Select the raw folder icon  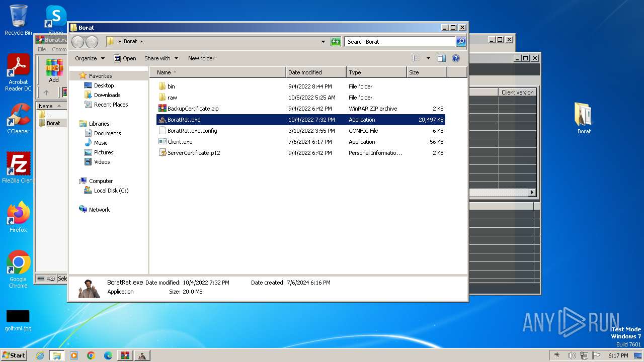click(x=162, y=98)
